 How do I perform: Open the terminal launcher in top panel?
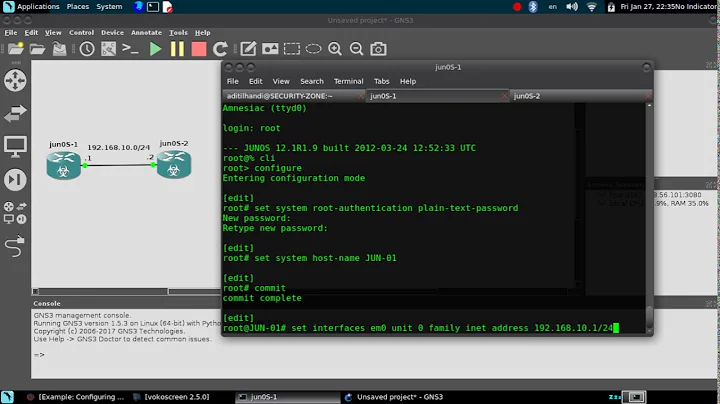[x=153, y=6]
